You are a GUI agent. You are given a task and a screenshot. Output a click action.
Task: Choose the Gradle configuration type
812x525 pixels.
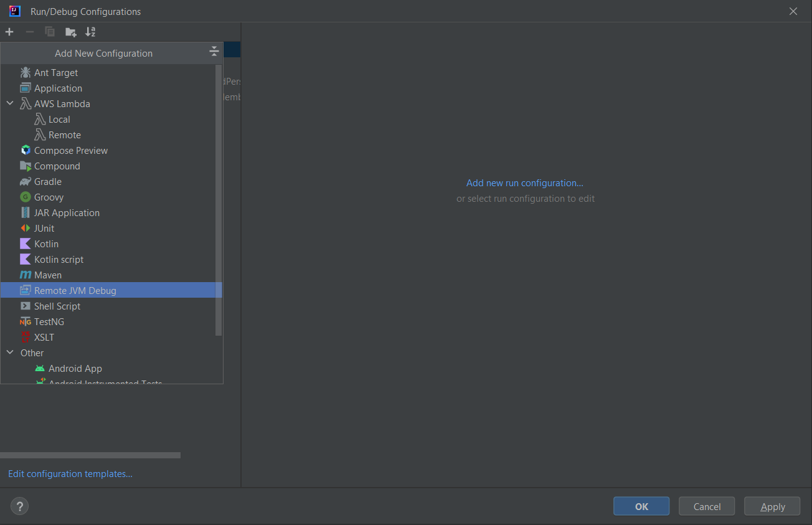click(47, 182)
